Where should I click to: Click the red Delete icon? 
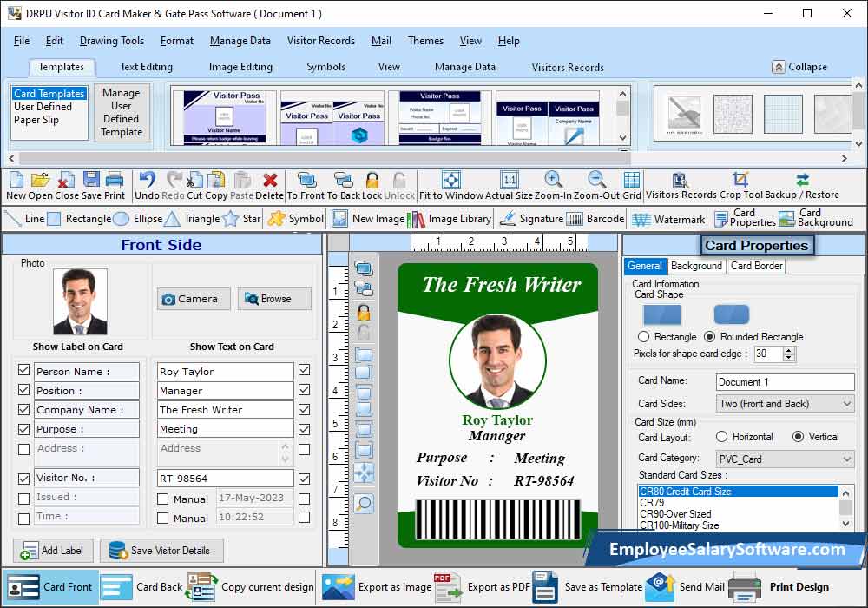tap(270, 180)
